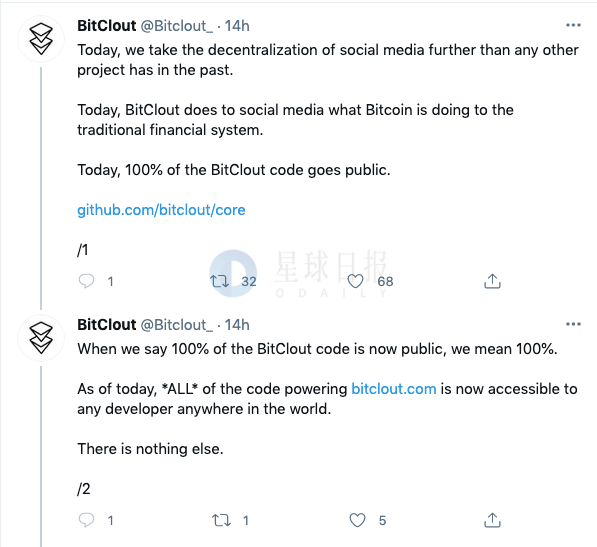Open the github.com/bitclout/core link

point(161,210)
